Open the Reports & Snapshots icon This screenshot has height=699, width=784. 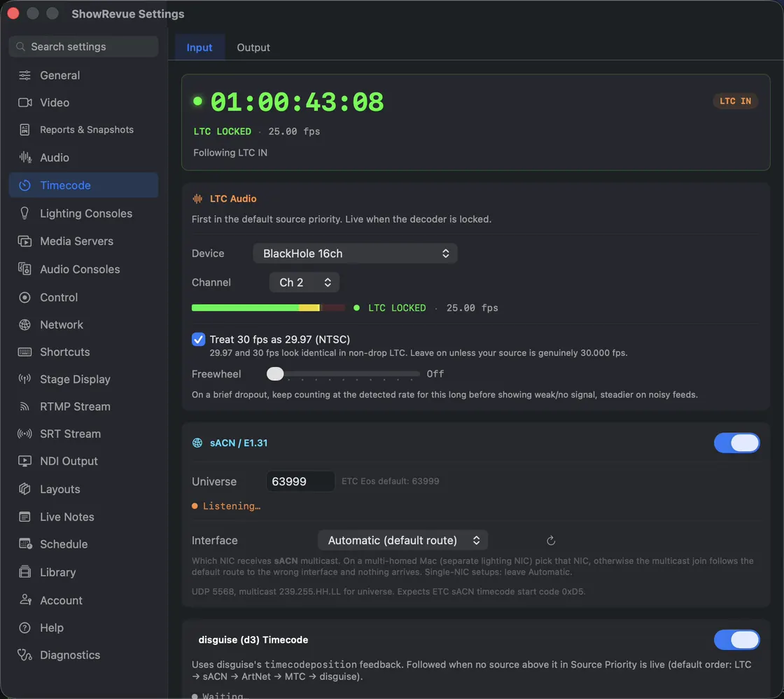coord(24,130)
